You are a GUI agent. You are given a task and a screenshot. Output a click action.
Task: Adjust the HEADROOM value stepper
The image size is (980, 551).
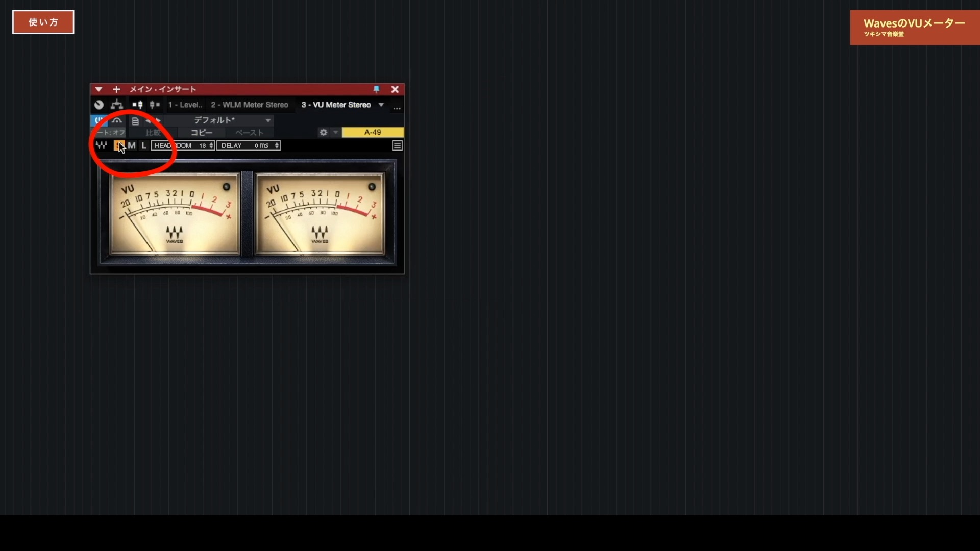tap(211, 145)
